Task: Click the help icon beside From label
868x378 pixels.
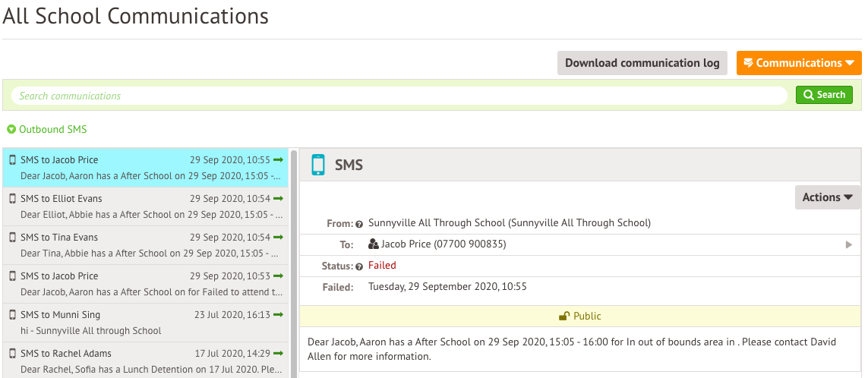Action: [358, 224]
